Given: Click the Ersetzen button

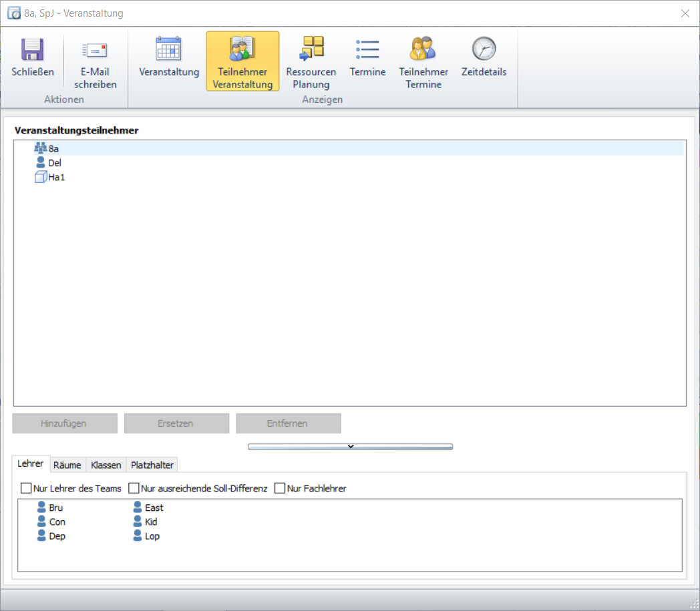Looking at the screenshot, I should click(x=176, y=423).
